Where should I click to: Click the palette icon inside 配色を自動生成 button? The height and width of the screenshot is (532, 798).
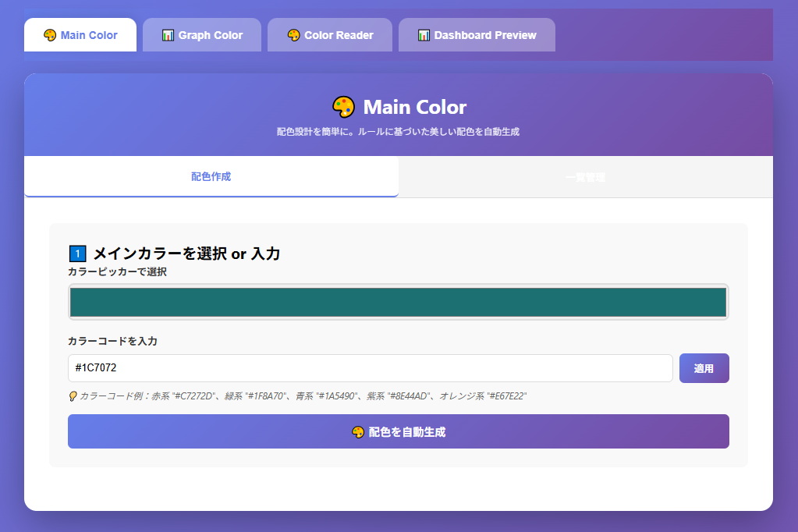pos(358,432)
